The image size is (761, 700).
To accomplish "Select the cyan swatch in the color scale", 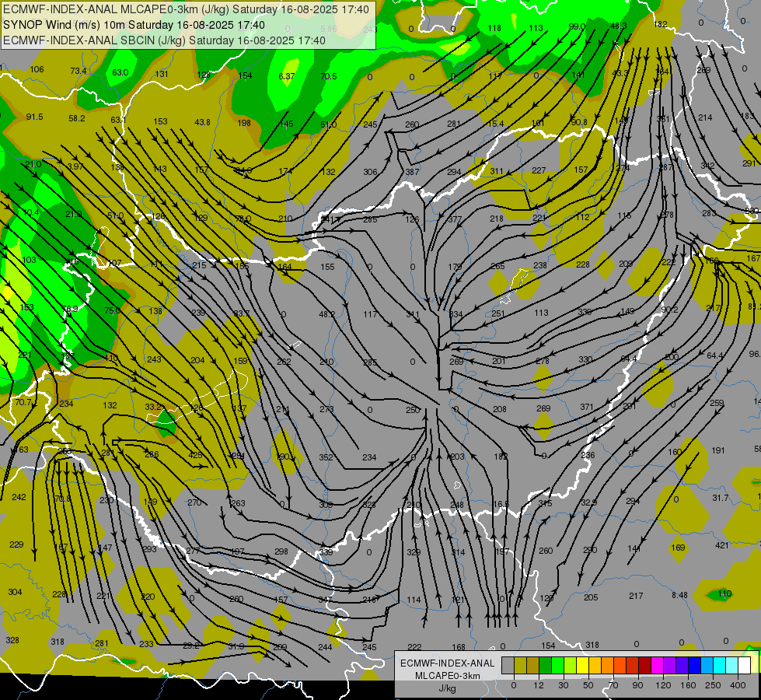I will pos(720,666).
